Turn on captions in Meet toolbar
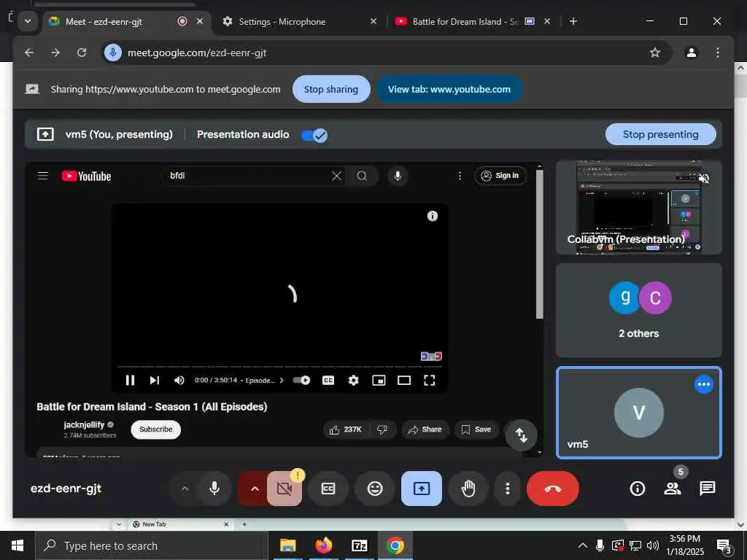Viewport: 747px width, 560px height. (328, 488)
